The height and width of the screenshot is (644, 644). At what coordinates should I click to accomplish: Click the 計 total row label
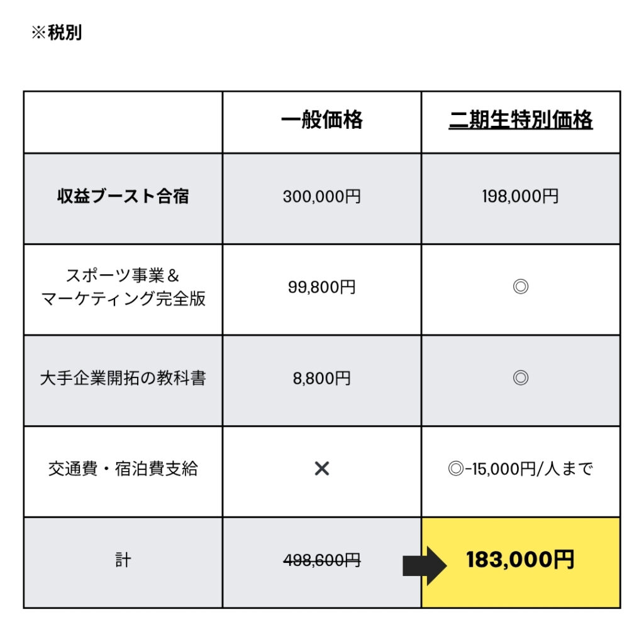click(x=123, y=560)
